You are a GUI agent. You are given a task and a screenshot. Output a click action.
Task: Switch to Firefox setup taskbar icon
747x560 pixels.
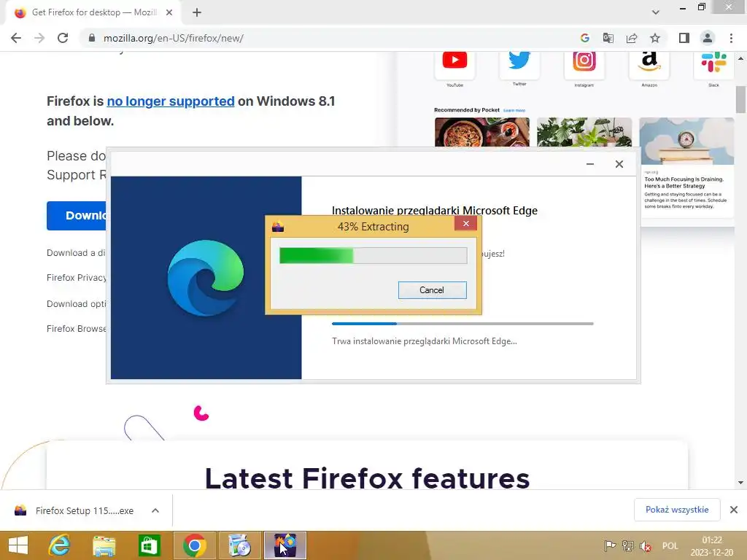[x=285, y=545]
